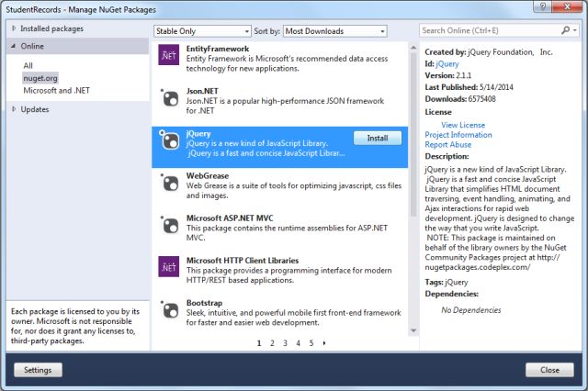Click the Last Published 5/14/2014 text
588x391 pixels.
point(469,87)
